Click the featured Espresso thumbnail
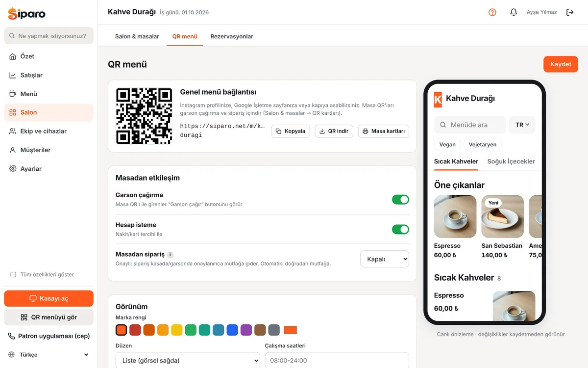Screen dimensions: 588x368 455,216
